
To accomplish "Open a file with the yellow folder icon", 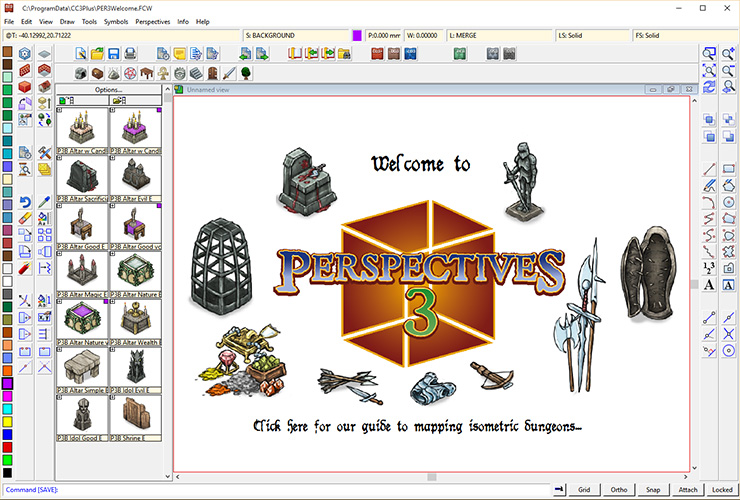I will tap(97, 53).
